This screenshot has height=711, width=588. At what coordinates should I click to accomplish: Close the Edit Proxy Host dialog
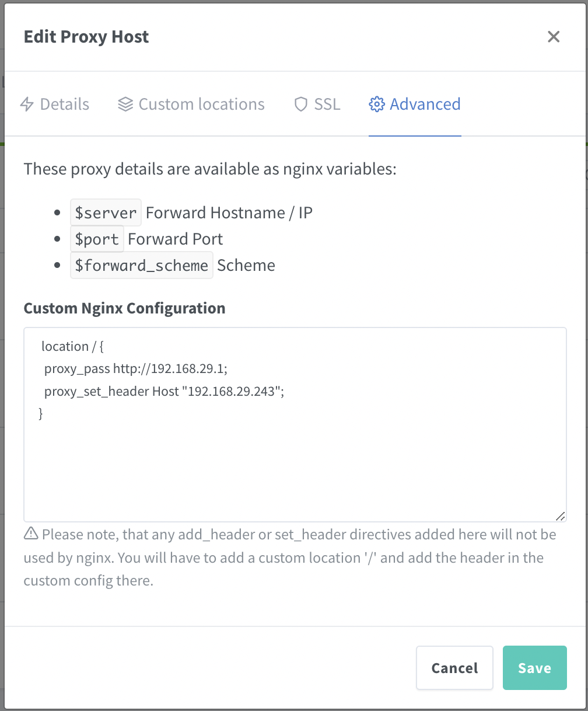pos(553,37)
